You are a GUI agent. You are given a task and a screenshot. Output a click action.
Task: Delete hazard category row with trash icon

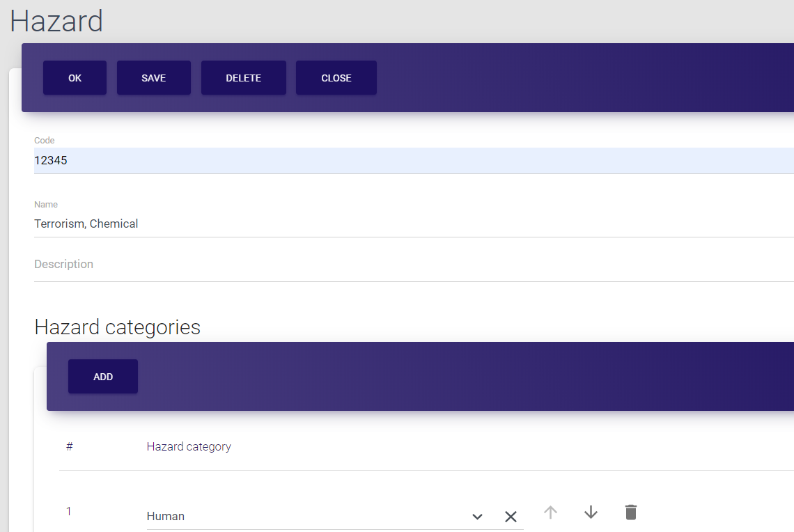tap(630, 513)
